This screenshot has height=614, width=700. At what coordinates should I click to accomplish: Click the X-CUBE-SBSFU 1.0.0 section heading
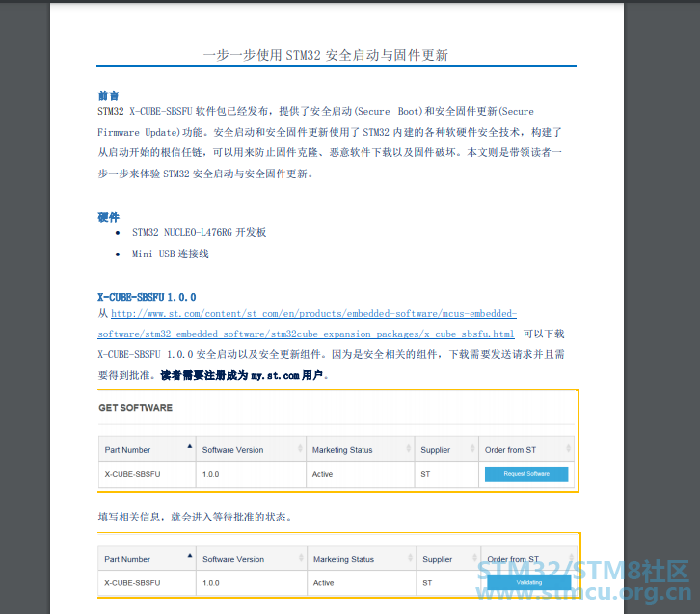tap(147, 297)
